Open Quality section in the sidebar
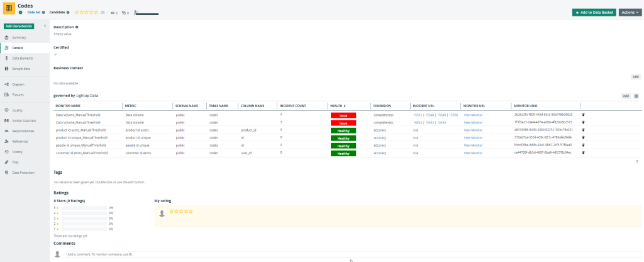 click(x=17, y=110)
